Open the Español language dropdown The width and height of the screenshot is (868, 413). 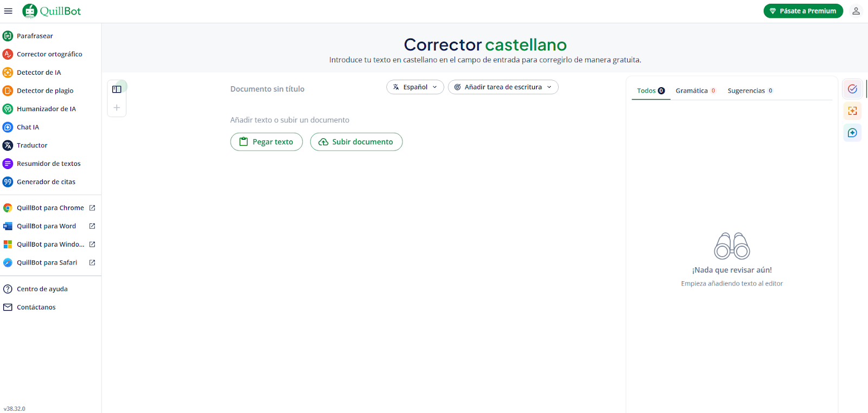(x=415, y=87)
